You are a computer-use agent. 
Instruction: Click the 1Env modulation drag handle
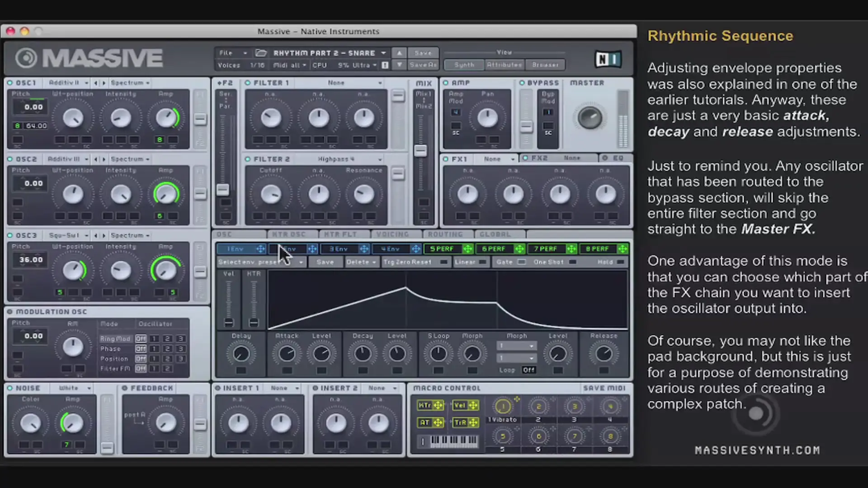260,249
